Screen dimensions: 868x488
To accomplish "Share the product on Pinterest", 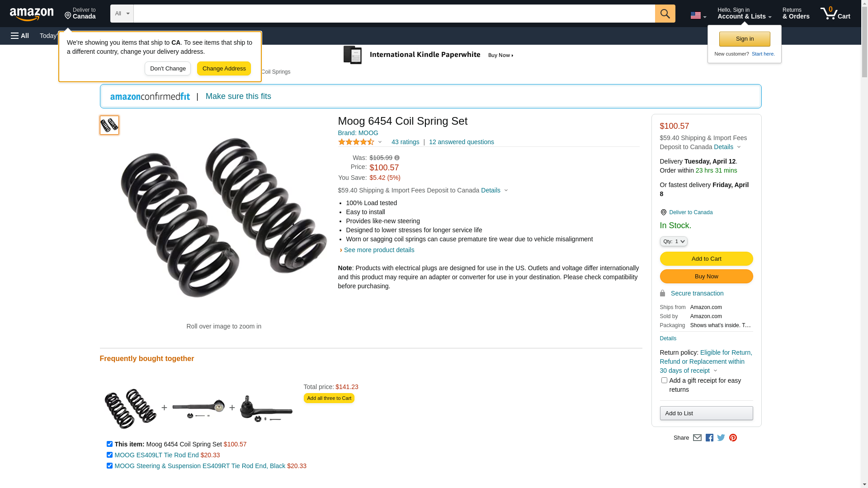I will coord(733,437).
